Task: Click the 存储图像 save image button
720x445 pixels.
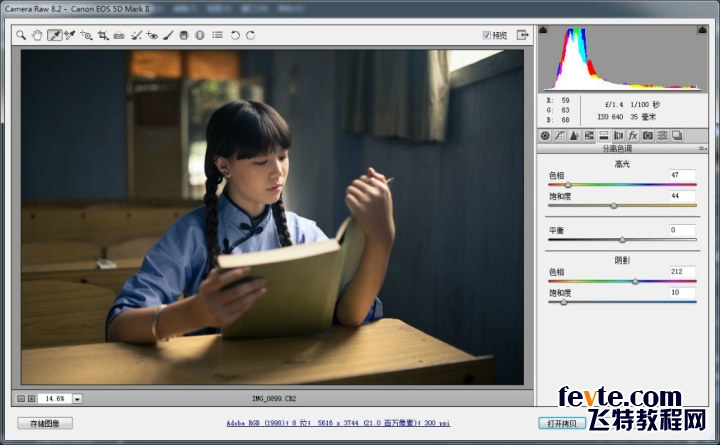Action: point(45,423)
